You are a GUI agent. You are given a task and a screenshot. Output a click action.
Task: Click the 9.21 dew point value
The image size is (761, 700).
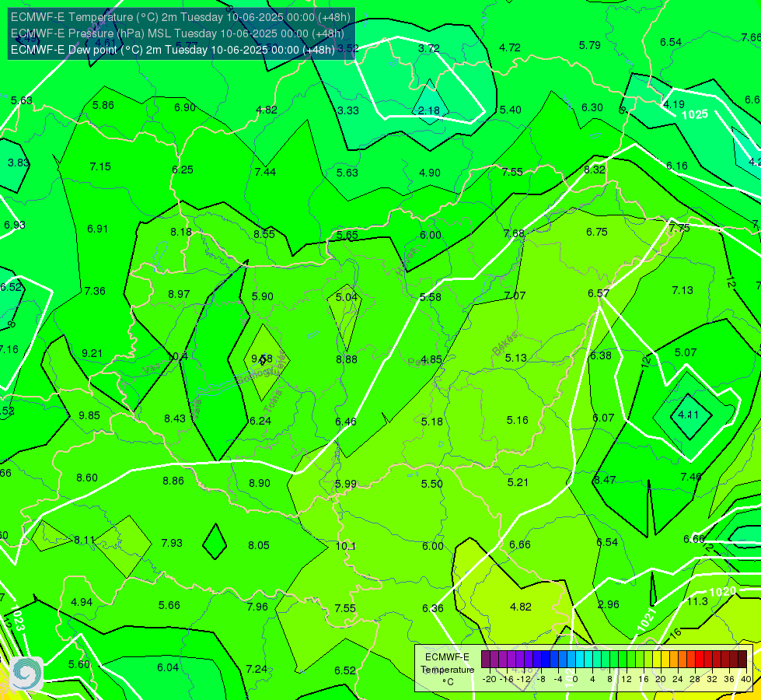(93, 353)
